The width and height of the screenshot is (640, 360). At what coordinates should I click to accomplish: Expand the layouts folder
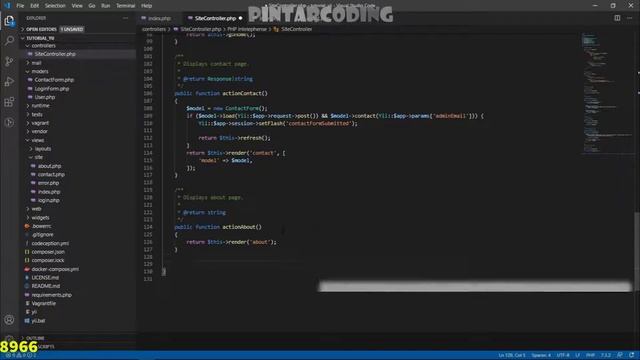43,149
